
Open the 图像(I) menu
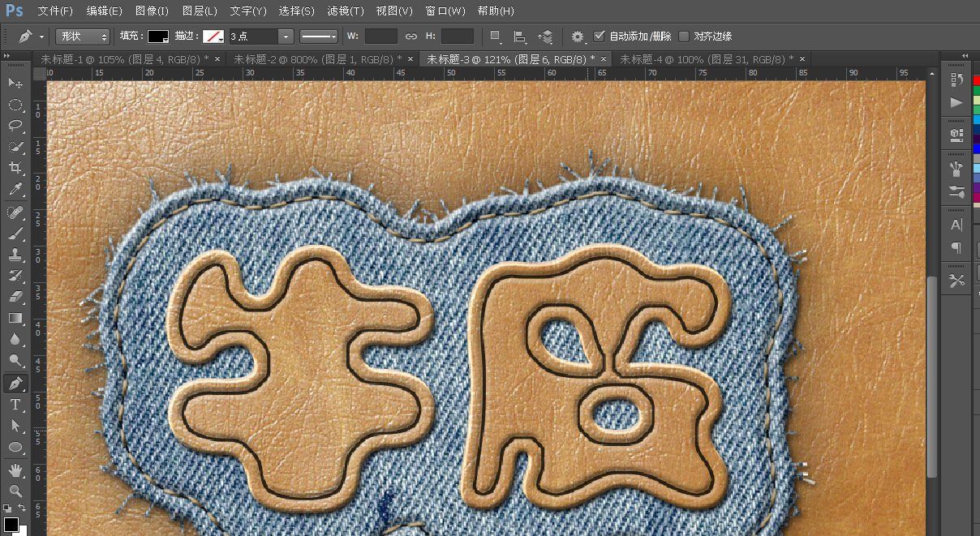pos(152,11)
